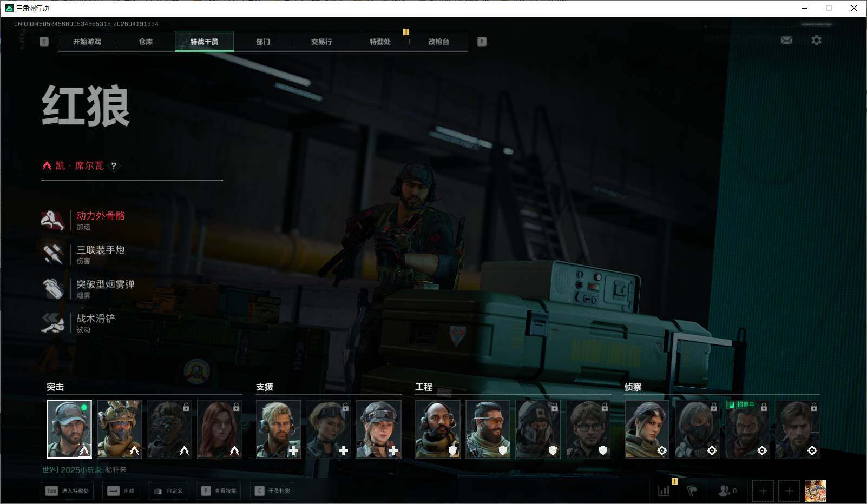Click the Q key icon left of tabs
This screenshot has width=867, height=504.
coord(44,42)
